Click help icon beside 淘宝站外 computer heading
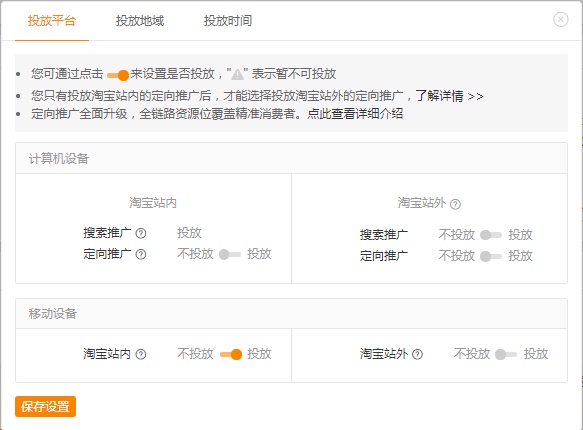583x430 pixels. click(455, 204)
